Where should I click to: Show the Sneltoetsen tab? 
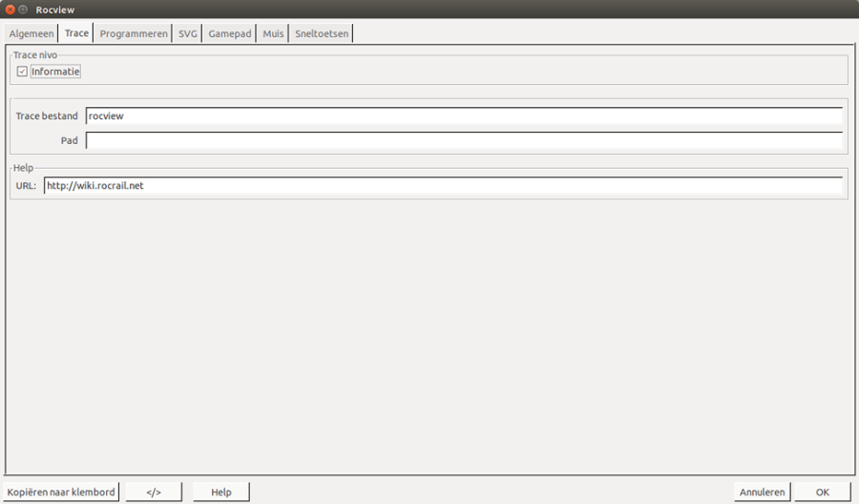[321, 33]
